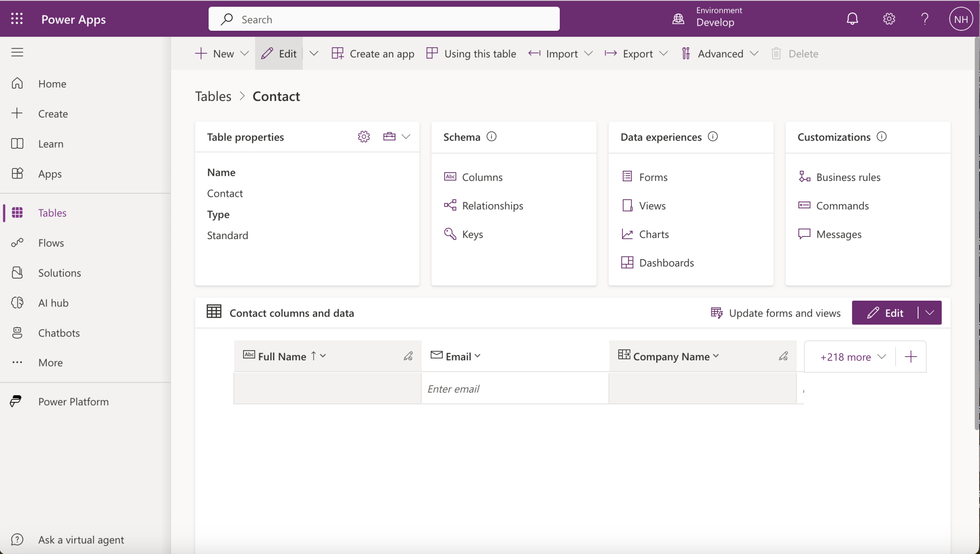The image size is (980, 554).
Task: Click Update forms and views
Action: [x=775, y=313]
